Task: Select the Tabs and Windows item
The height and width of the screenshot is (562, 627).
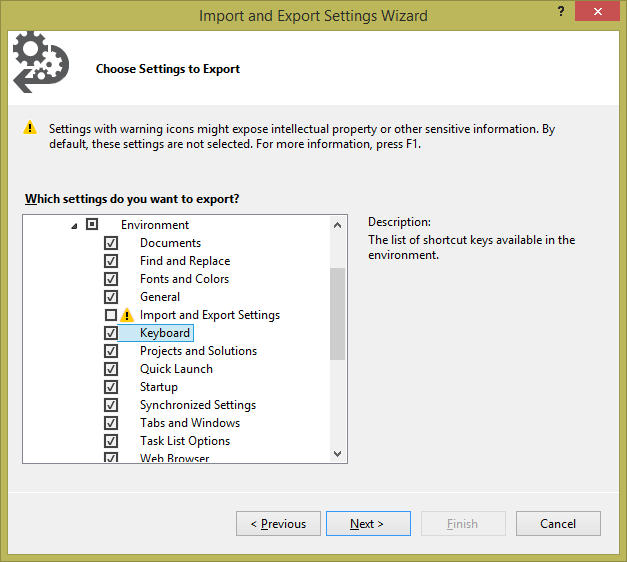Action: pyautogui.click(x=189, y=423)
